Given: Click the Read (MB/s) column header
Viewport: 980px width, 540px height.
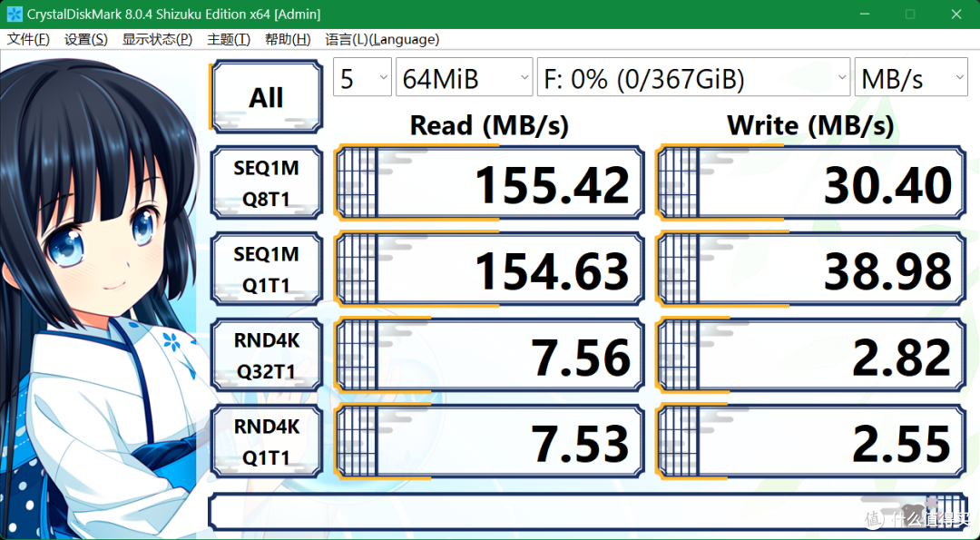Looking at the screenshot, I should pos(489,125).
